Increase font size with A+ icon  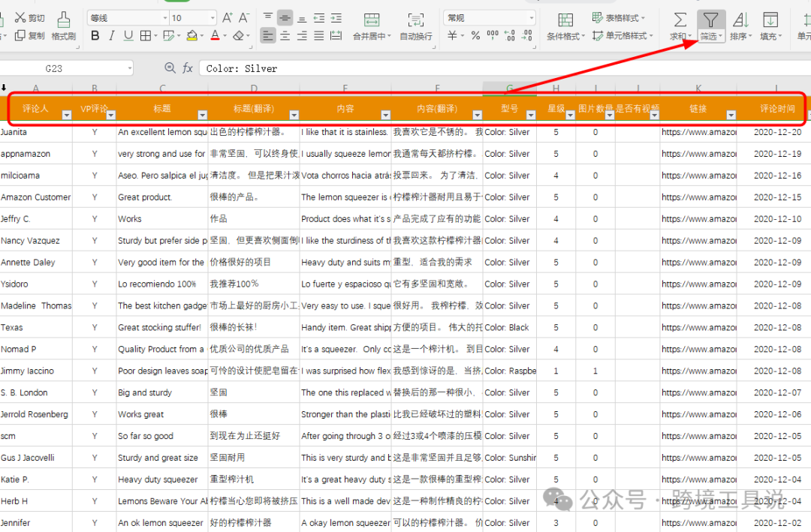point(227,18)
